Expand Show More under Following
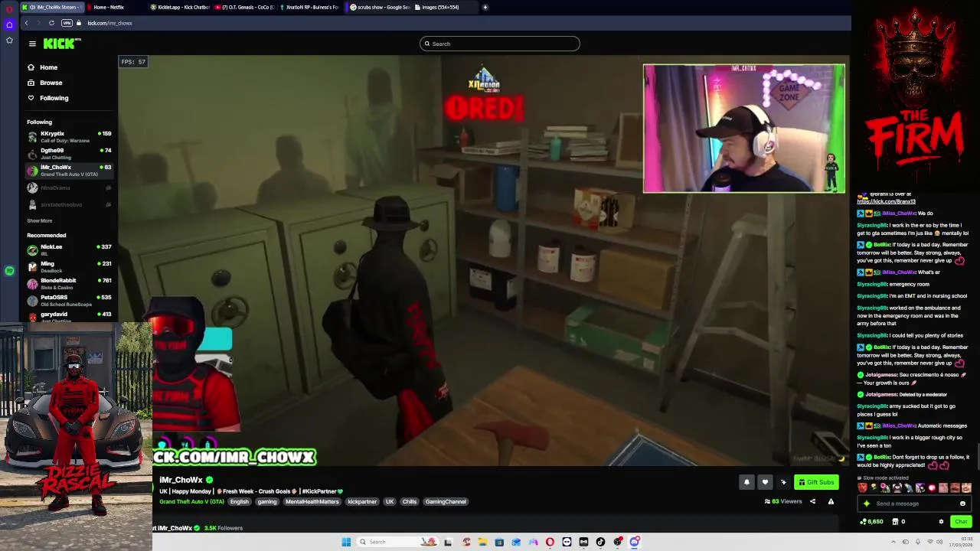 click(40, 220)
